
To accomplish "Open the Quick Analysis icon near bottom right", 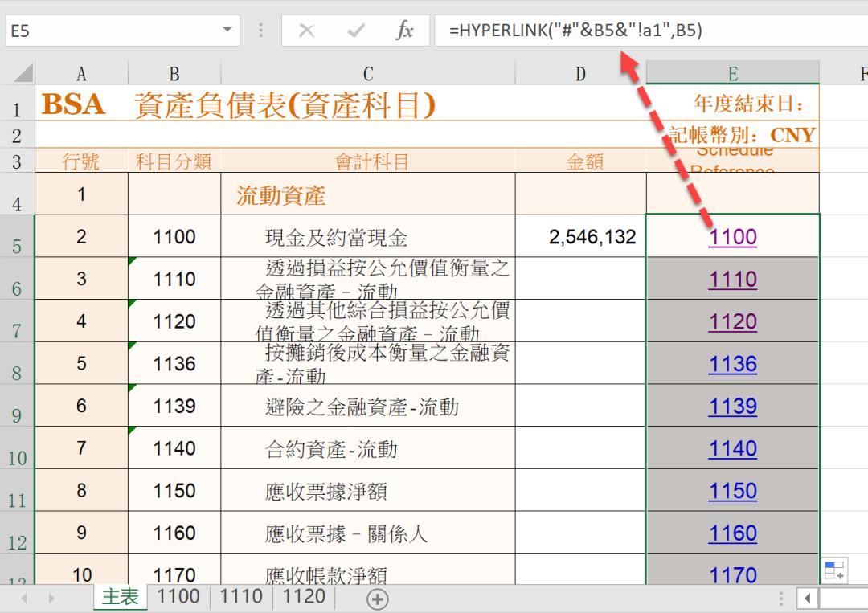I will click(833, 570).
